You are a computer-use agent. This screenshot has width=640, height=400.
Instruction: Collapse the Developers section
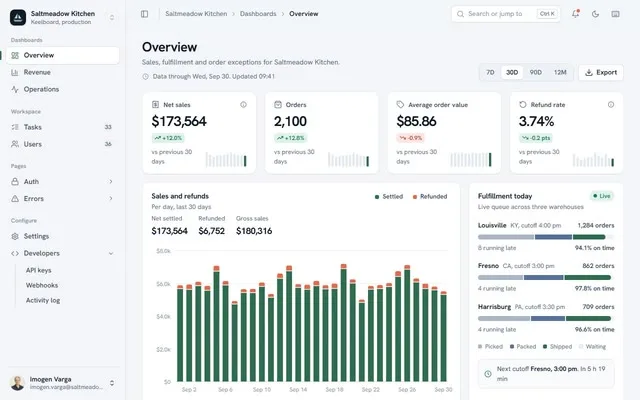[x=111, y=253]
